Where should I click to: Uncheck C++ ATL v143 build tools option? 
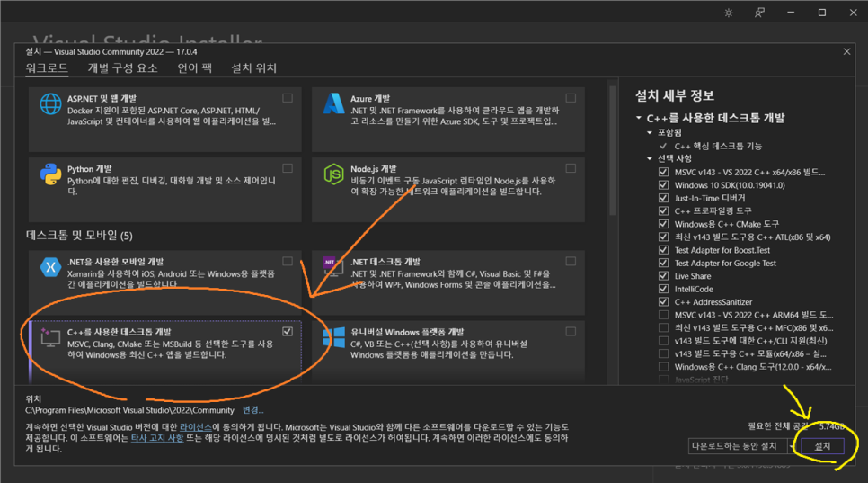pos(663,237)
